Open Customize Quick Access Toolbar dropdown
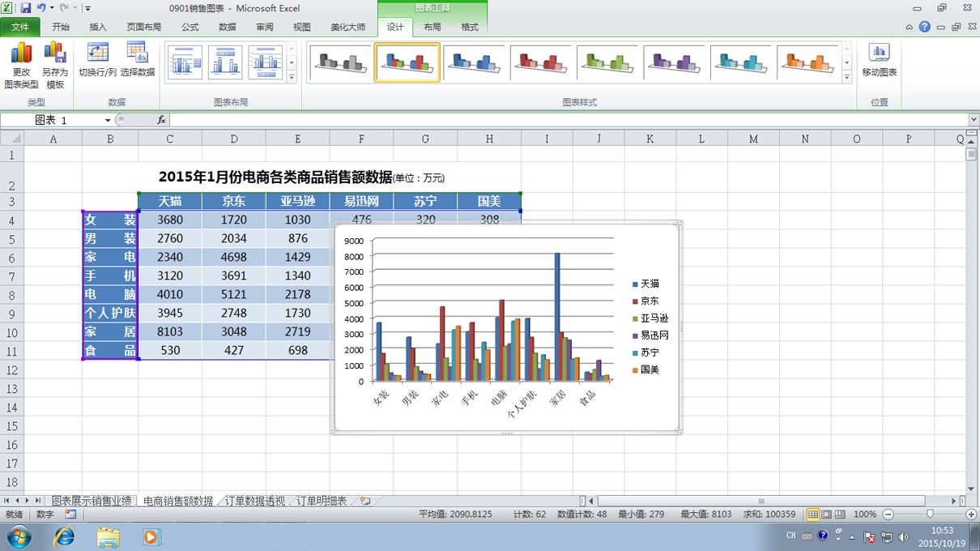980x551 pixels. [87, 8]
